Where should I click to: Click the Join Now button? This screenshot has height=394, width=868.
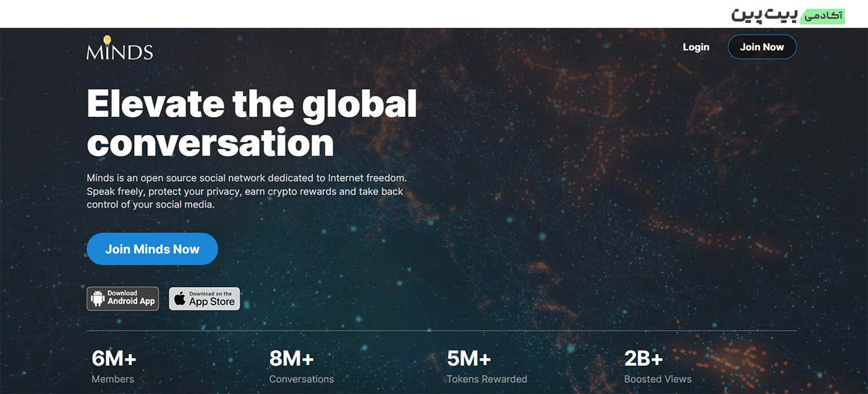[762, 47]
